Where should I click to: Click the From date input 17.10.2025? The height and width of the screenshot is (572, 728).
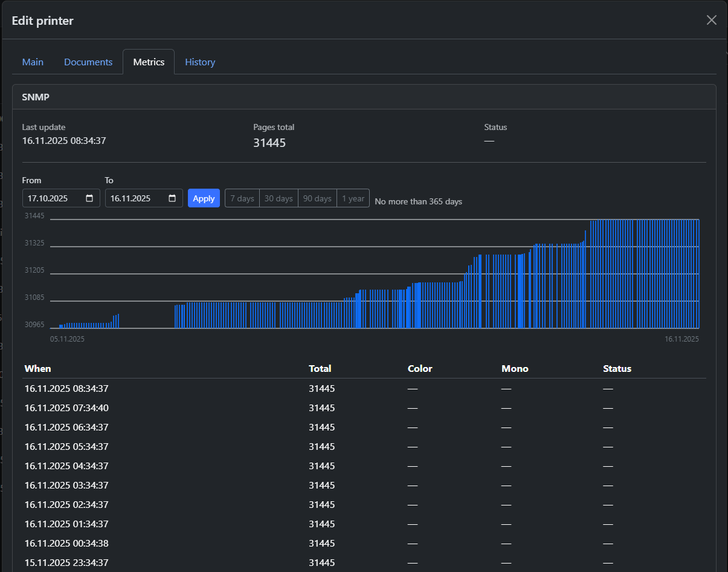(51, 198)
